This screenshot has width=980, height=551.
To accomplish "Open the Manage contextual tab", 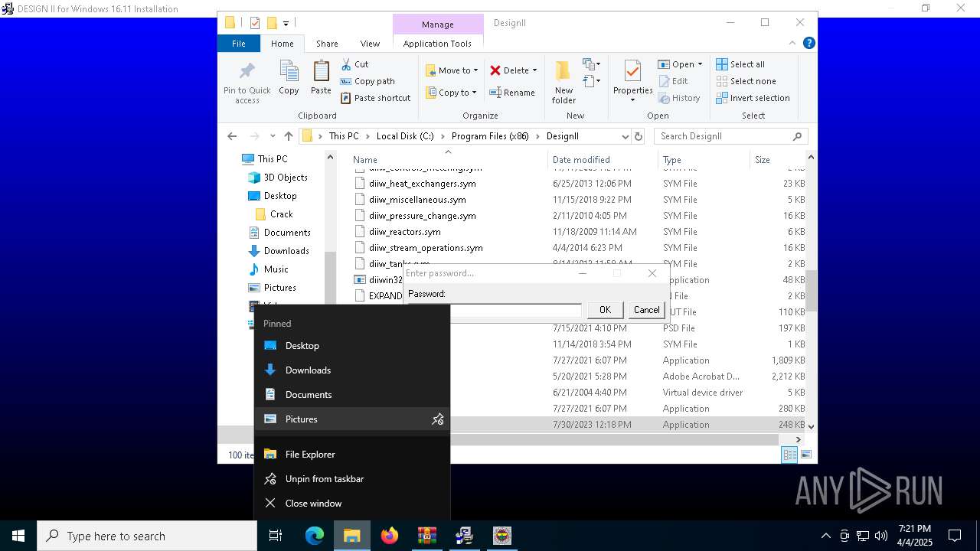I will [x=438, y=24].
